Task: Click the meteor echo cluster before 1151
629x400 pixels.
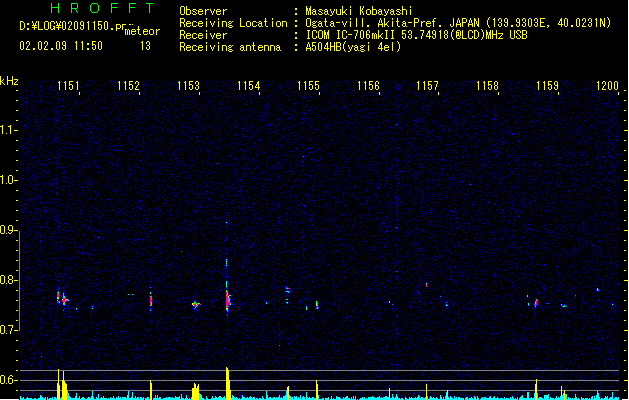Action: (x=62, y=299)
